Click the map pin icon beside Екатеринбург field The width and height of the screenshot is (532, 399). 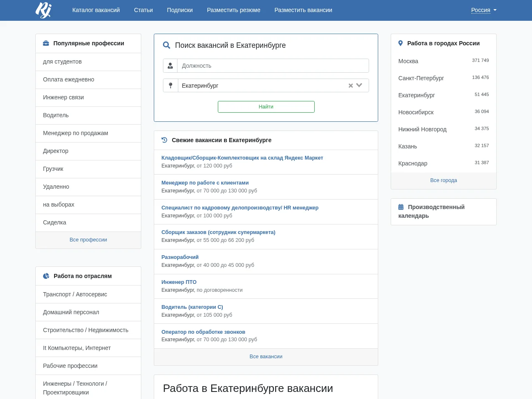(x=170, y=86)
